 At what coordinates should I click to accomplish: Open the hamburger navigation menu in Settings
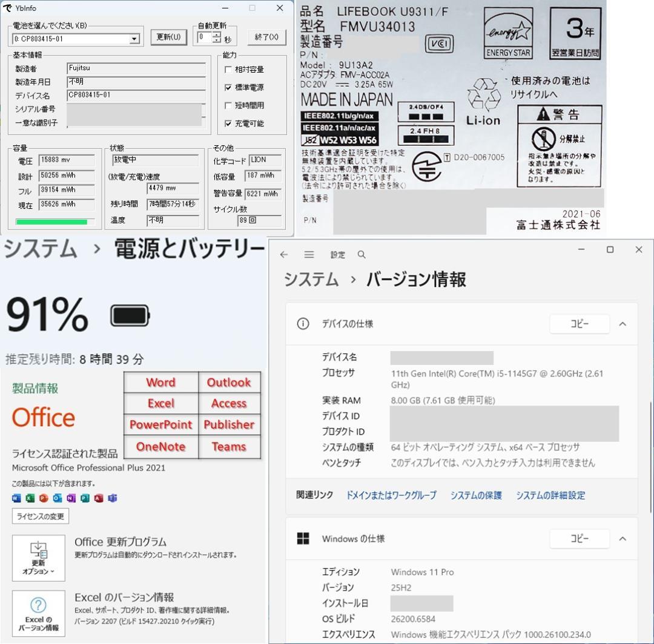[x=309, y=254]
